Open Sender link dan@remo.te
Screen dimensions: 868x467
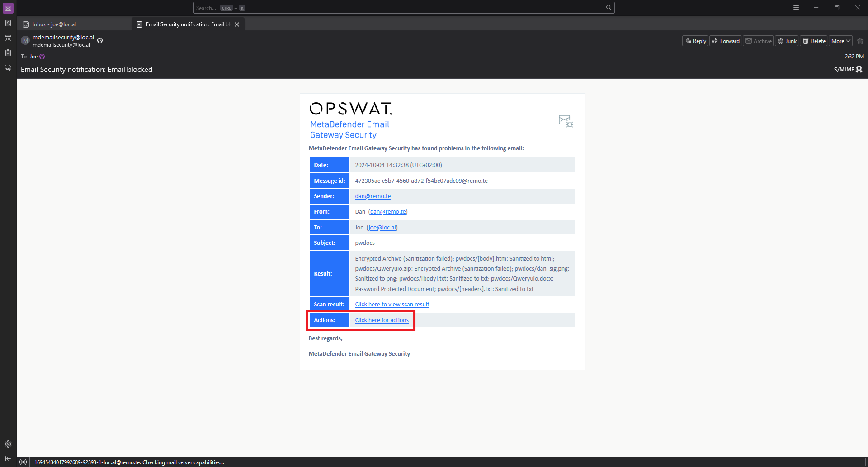pyautogui.click(x=373, y=196)
